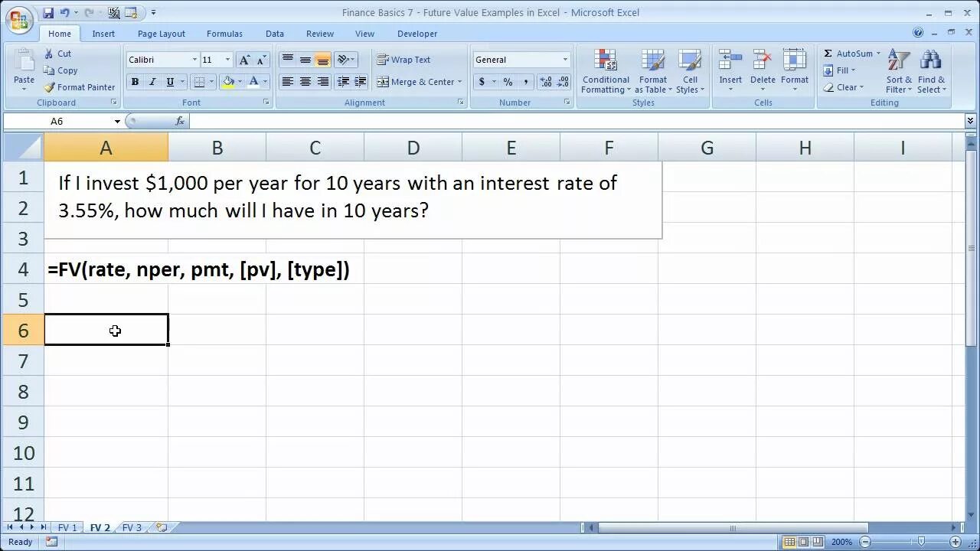Toggle Underline formatting
The width and height of the screenshot is (980, 551).
tap(170, 82)
